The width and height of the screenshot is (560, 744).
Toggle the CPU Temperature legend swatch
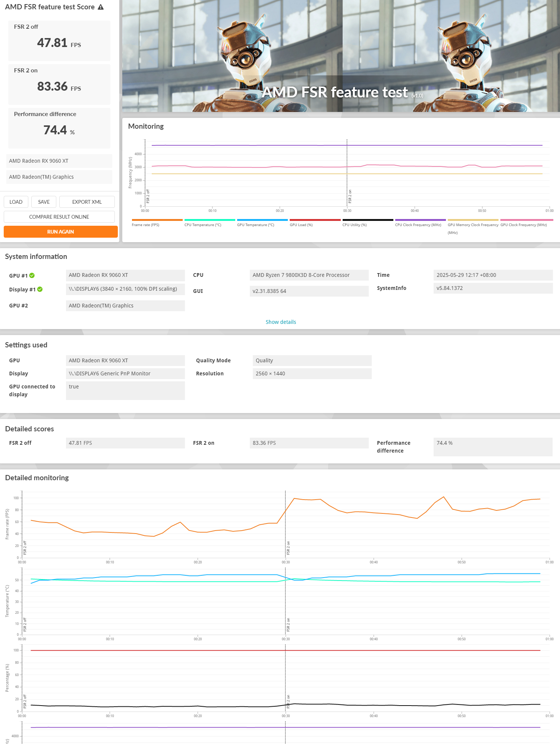point(210,220)
